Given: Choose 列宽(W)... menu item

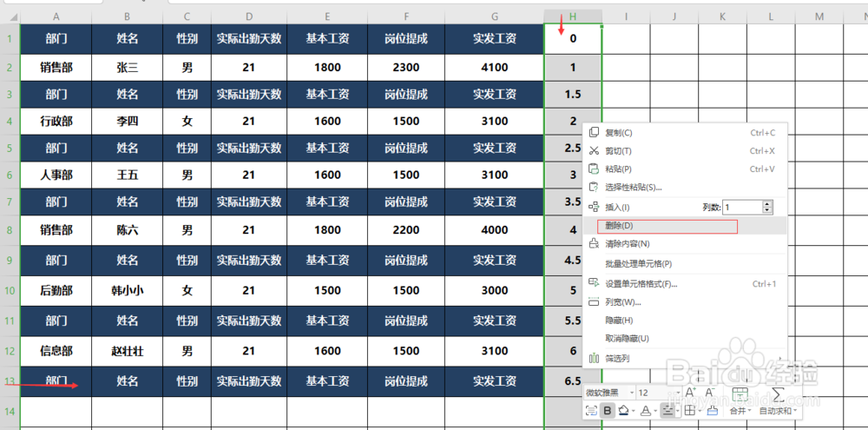Looking at the screenshot, I should pyautogui.click(x=685, y=302).
